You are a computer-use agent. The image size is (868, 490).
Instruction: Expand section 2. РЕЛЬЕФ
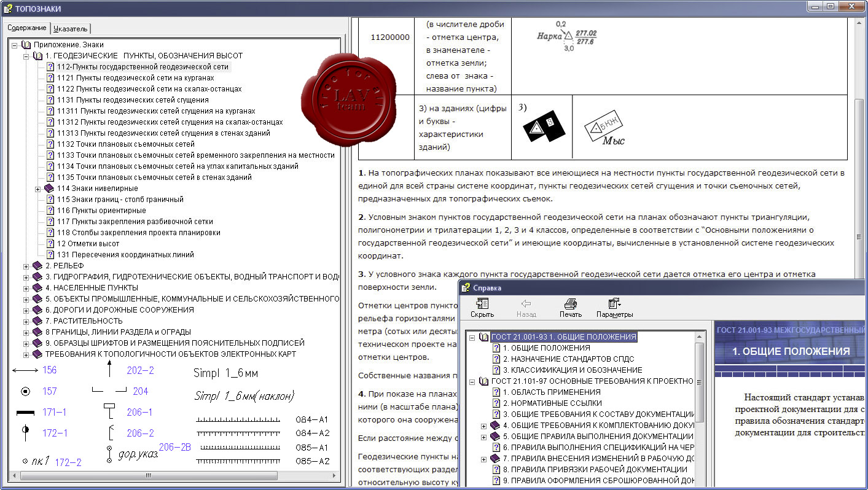click(x=26, y=266)
